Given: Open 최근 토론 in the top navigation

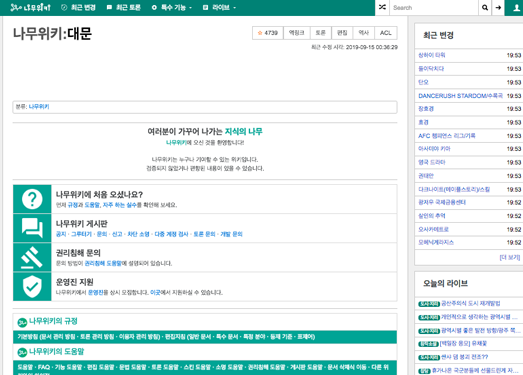Looking at the screenshot, I should click(x=124, y=7).
